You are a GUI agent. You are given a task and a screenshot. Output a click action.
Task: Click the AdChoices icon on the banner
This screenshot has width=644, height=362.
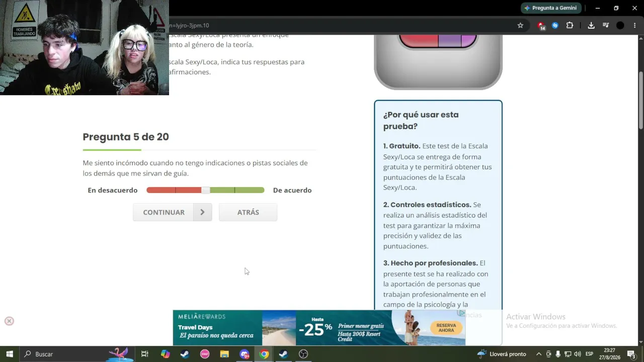click(x=461, y=313)
